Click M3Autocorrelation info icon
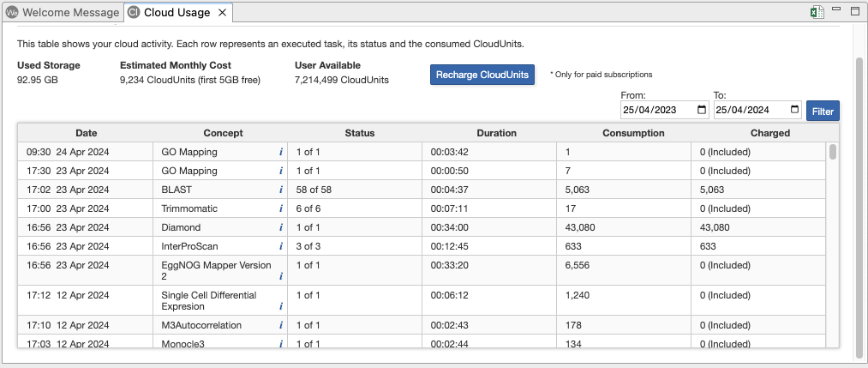The image size is (868, 368). pyautogui.click(x=280, y=325)
